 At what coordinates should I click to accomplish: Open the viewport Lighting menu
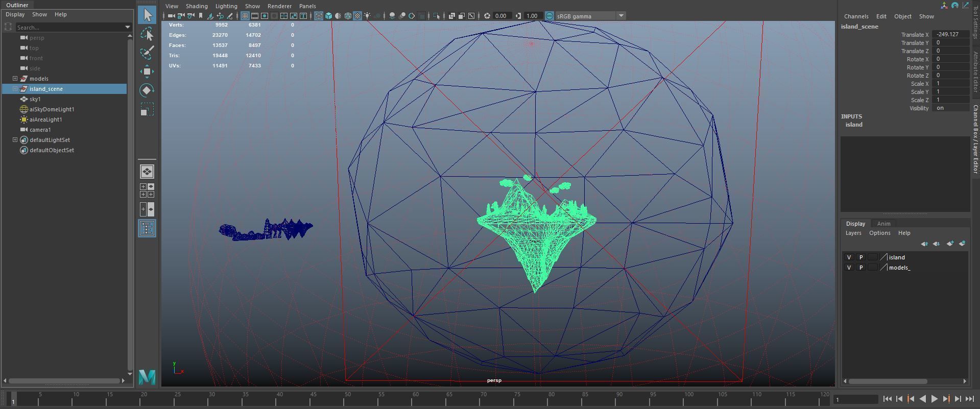pos(226,6)
